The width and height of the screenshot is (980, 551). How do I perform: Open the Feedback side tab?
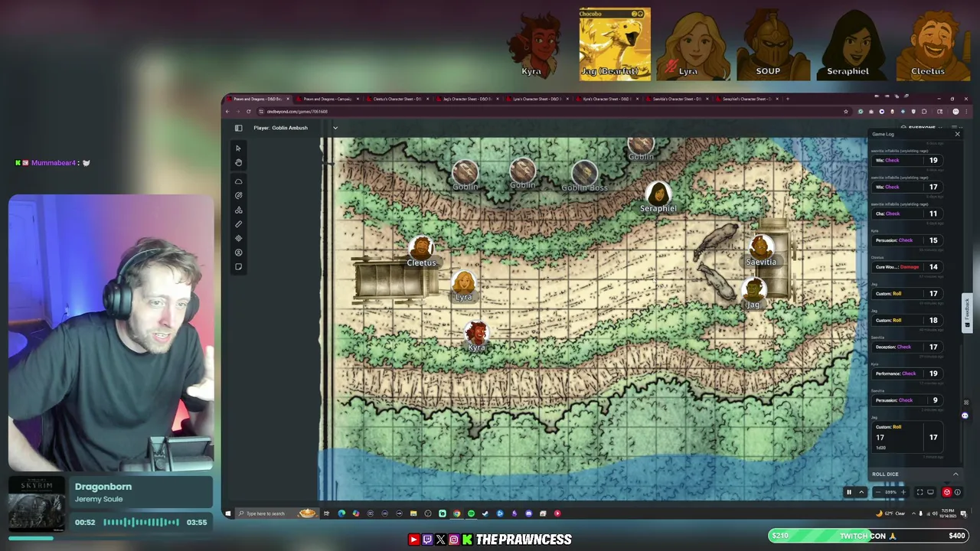(967, 313)
